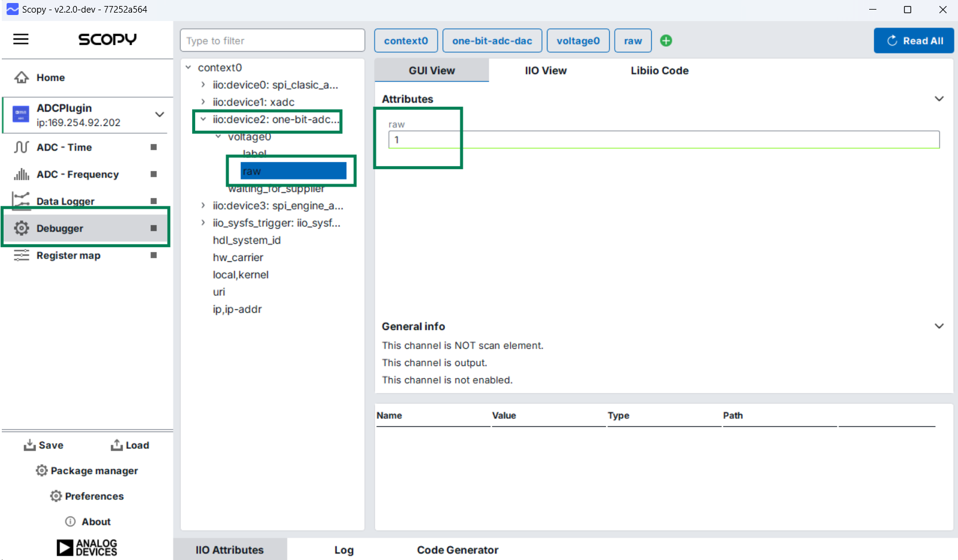
Task: Click the Read All button
Action: pos(914,41)
